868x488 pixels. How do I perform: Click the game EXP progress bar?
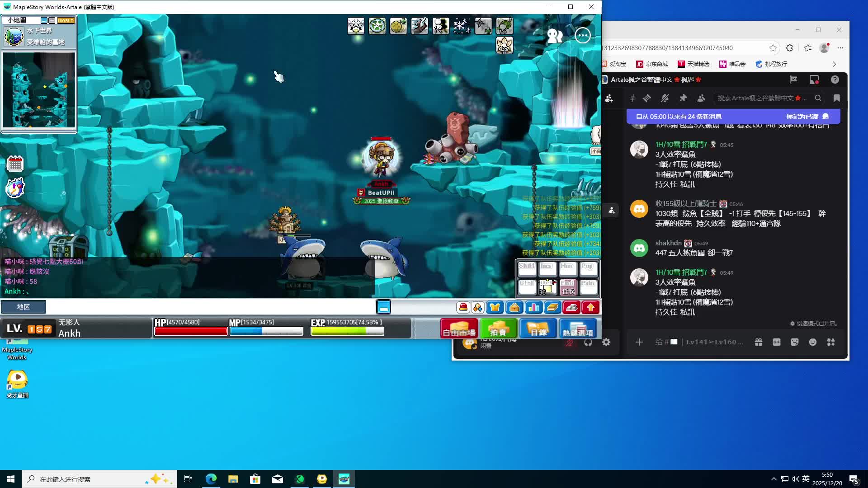click(x=347, y=331)
